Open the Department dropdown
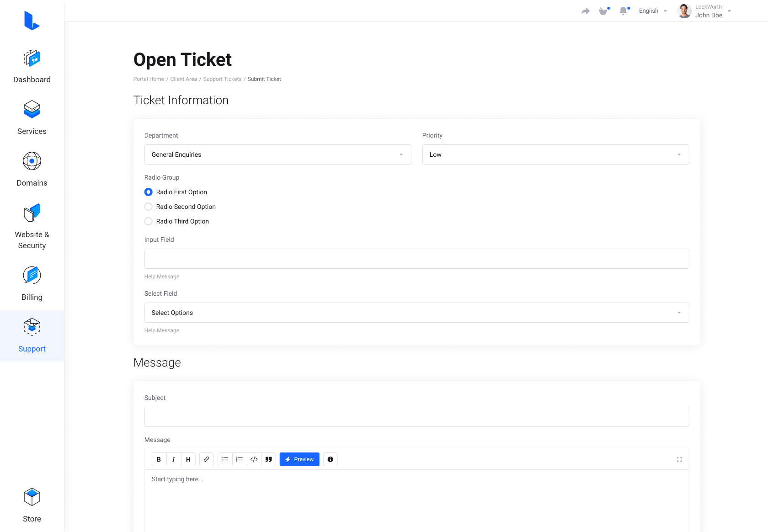The width and height of the screenshot is (768, 532). pos(277,154)
